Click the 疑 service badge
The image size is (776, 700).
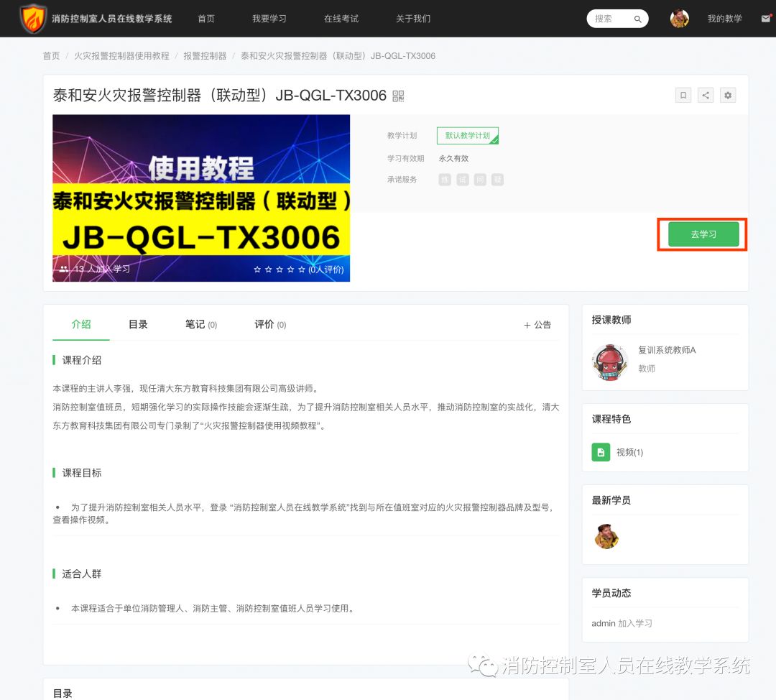click(x=497, y=180)
